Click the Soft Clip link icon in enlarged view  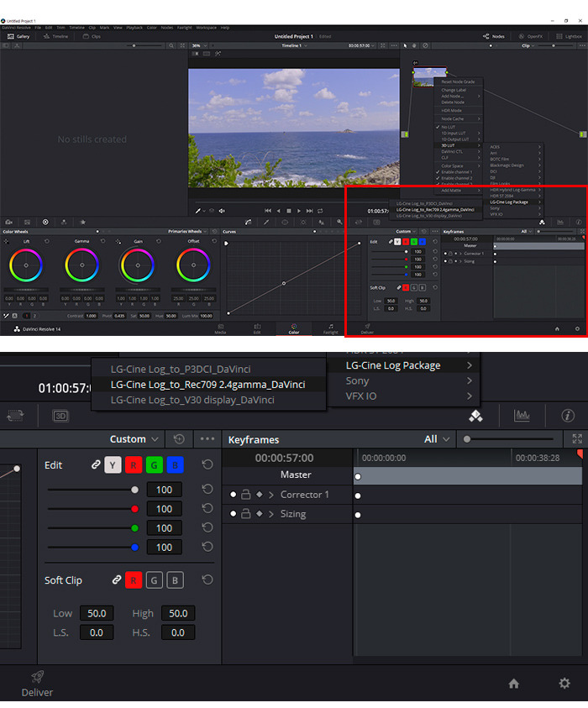coord(117,580)
